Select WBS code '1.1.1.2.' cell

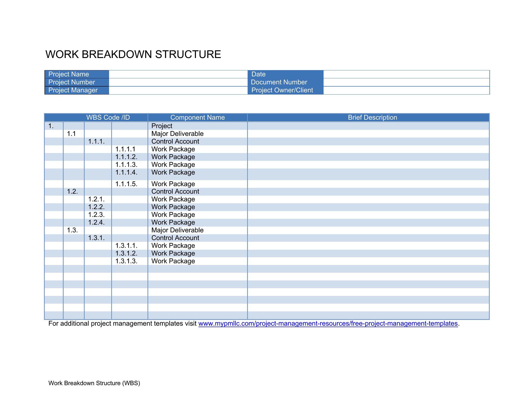130,157
